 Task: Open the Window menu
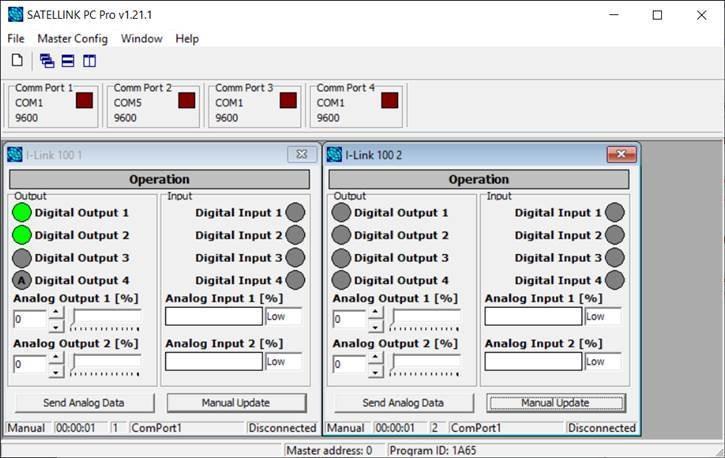click(141, 38)
